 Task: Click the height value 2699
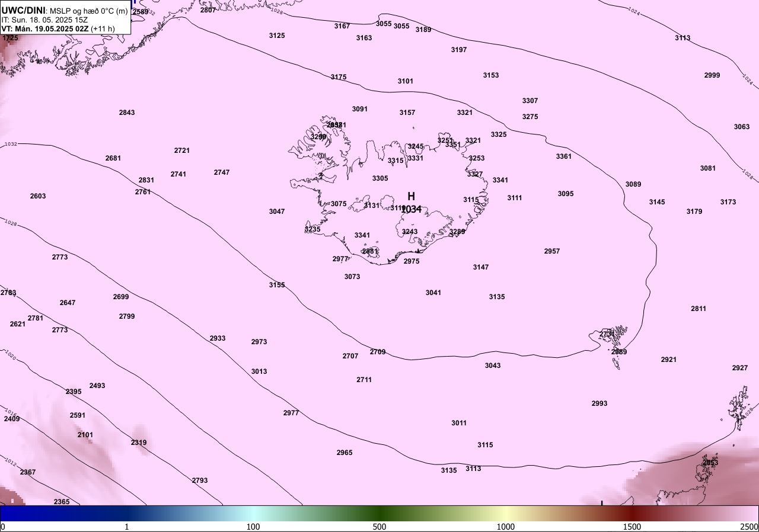point(121,297)
